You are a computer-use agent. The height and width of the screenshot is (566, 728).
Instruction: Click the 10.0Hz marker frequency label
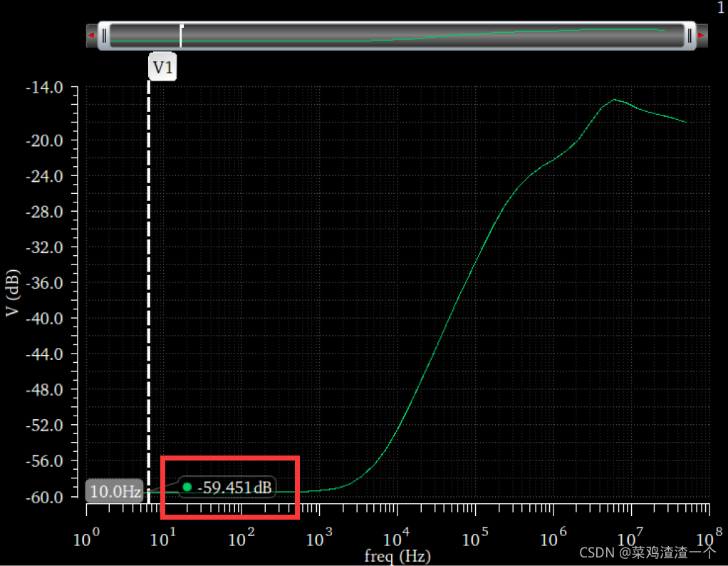tap(115, 491)
